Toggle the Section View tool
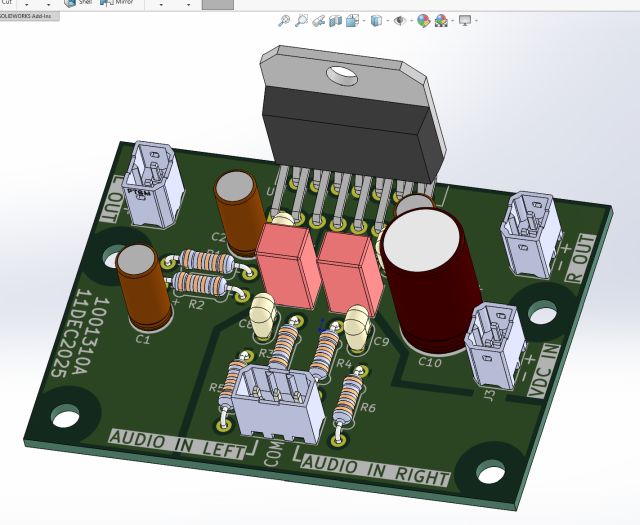This screenshot has height=525, width=640. click(x=336, y=20)
